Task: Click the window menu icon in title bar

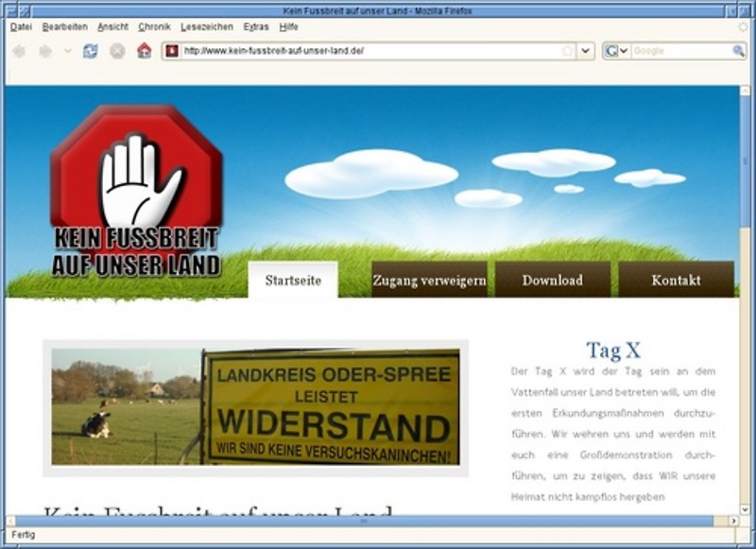Action: [x=11, y=10]
